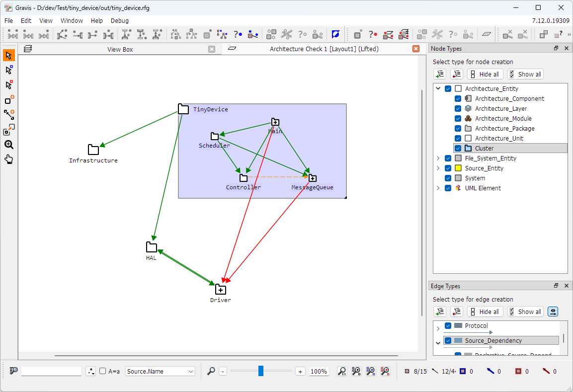573x392 pixels.
Task: Collapse the Architecture_Entity tree node
Action: pos(438,89)
